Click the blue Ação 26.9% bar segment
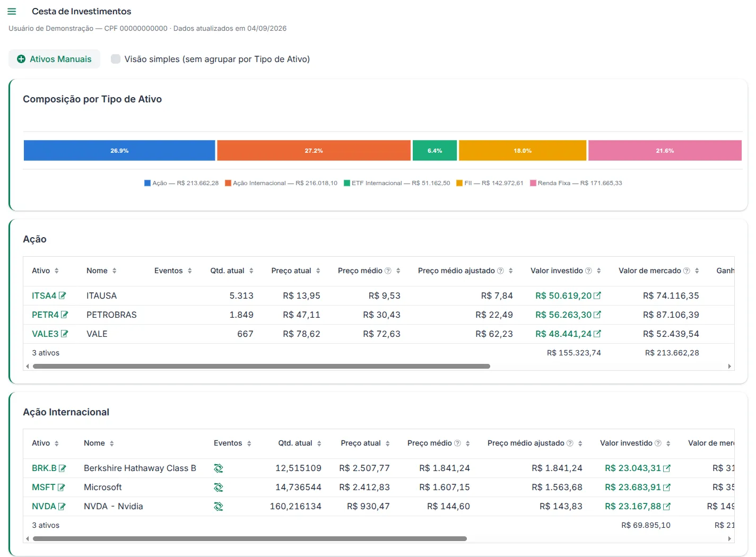 [119, 151]
